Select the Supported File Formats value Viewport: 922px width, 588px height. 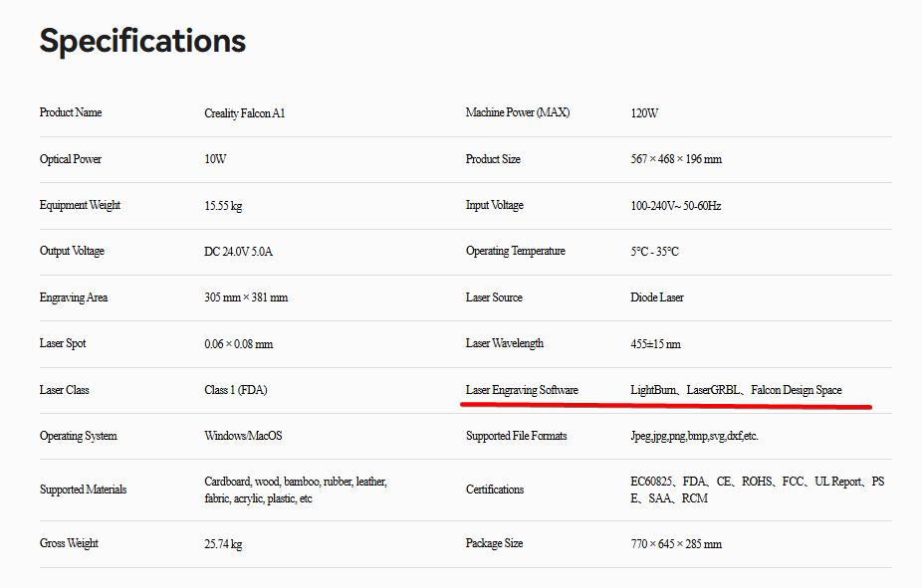(694, 436)
